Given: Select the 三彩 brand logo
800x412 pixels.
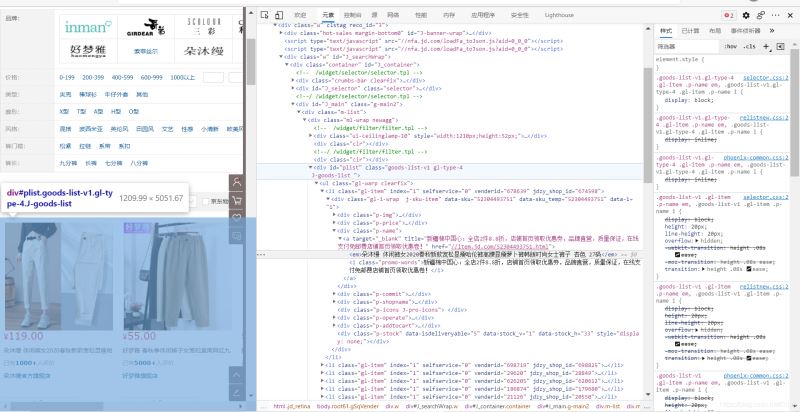Looking at the screenshot, I should (x=203, y=27).
